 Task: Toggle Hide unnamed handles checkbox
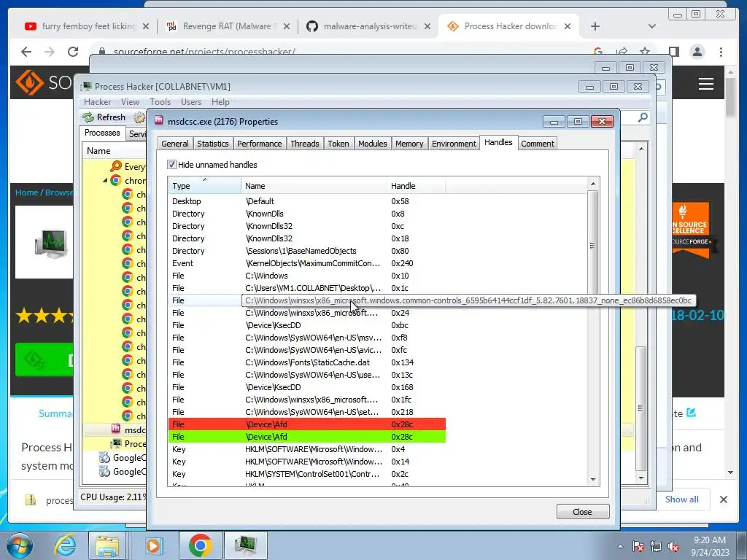tap(171, 165)
